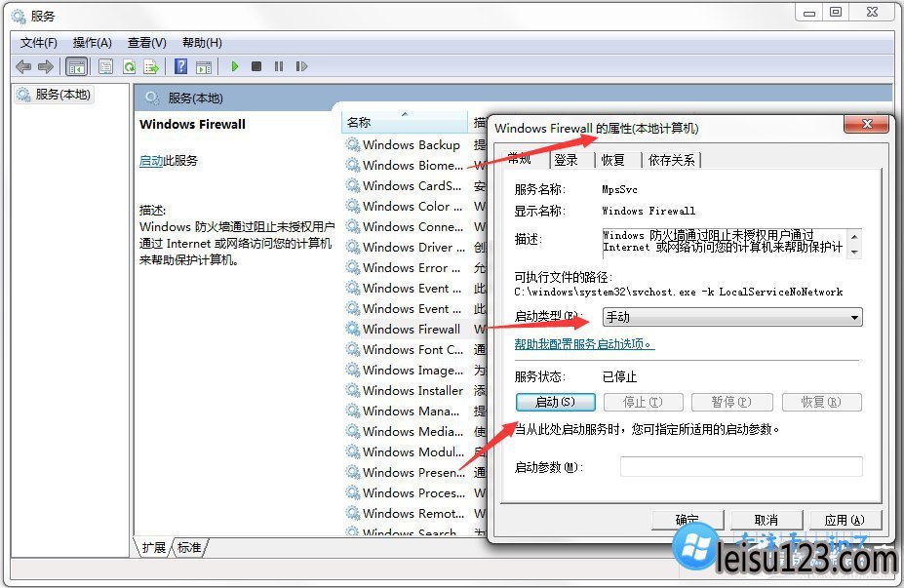This screenshot has width=904, height=588.
Task: Click the Refresh toolbar icon
Action: coord(129,67)
